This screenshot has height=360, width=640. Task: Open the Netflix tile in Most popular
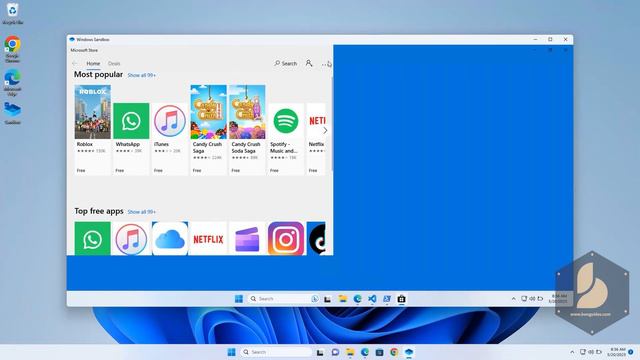tap(316, 139)
